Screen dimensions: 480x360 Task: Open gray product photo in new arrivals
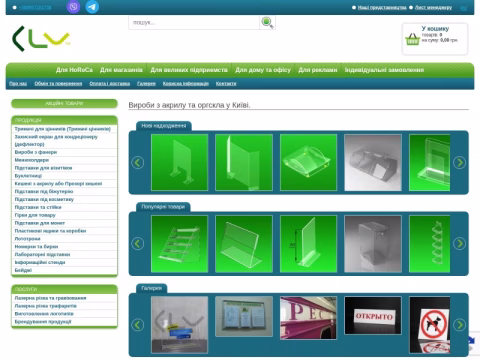[x=373, y=163]
